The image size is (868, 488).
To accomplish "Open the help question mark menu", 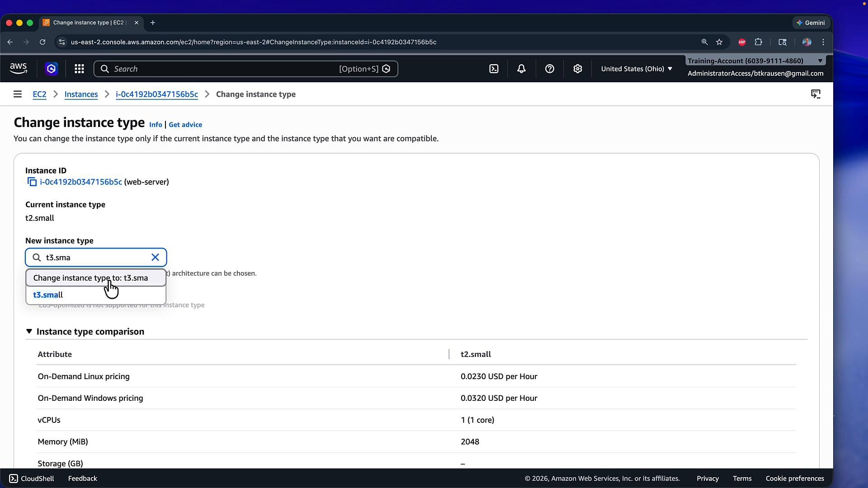I will [549, 69].
